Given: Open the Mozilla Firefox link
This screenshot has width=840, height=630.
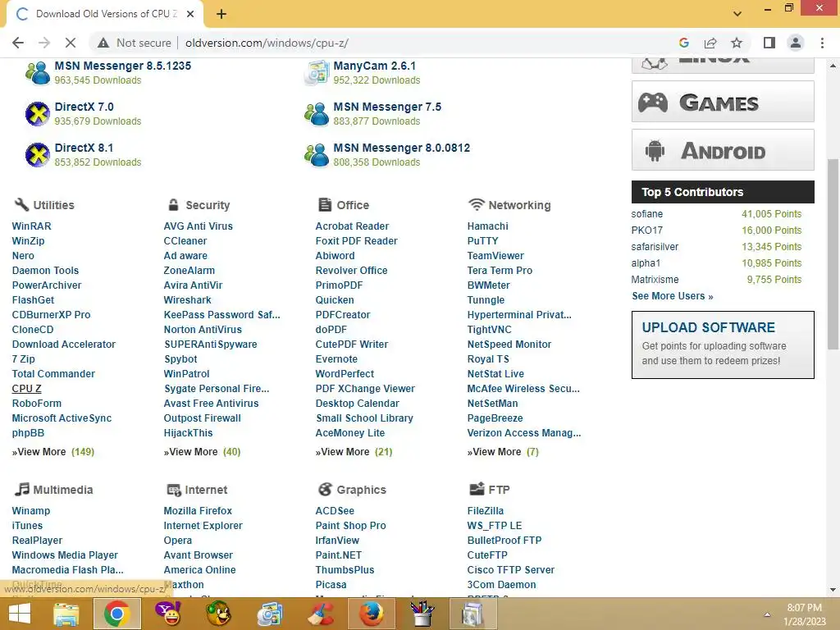Looking at the screenshot, I should coord(198,510).
